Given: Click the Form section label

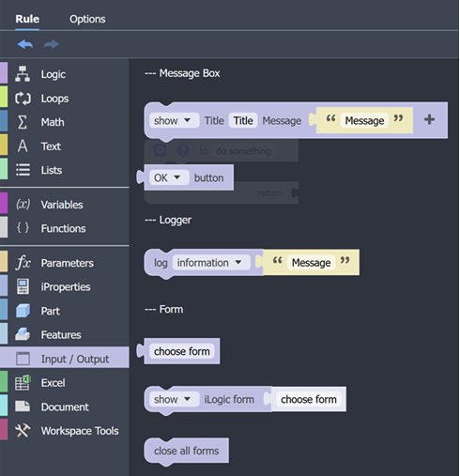Looking at the screenshot, I should coord(164,309).
